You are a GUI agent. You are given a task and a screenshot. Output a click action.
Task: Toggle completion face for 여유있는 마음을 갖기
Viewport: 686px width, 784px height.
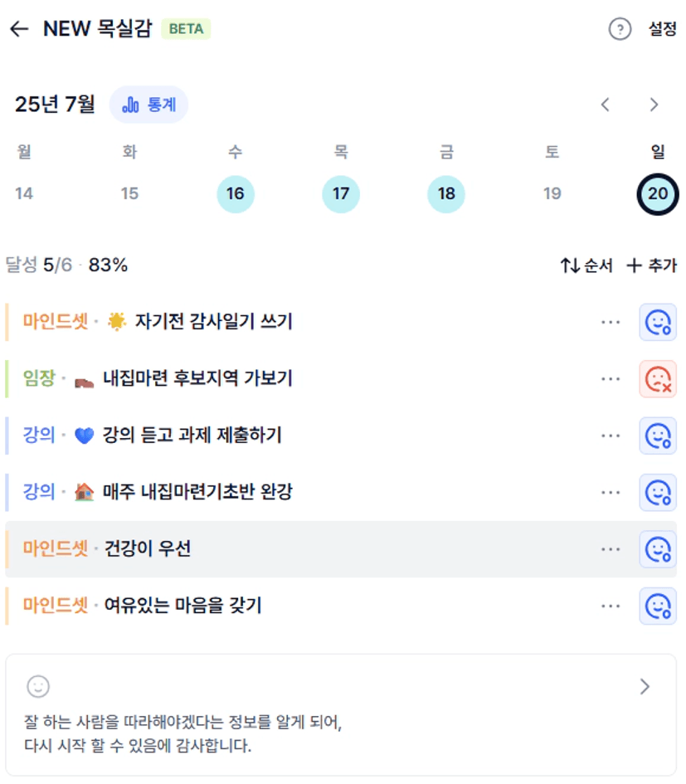click(658, 606)
